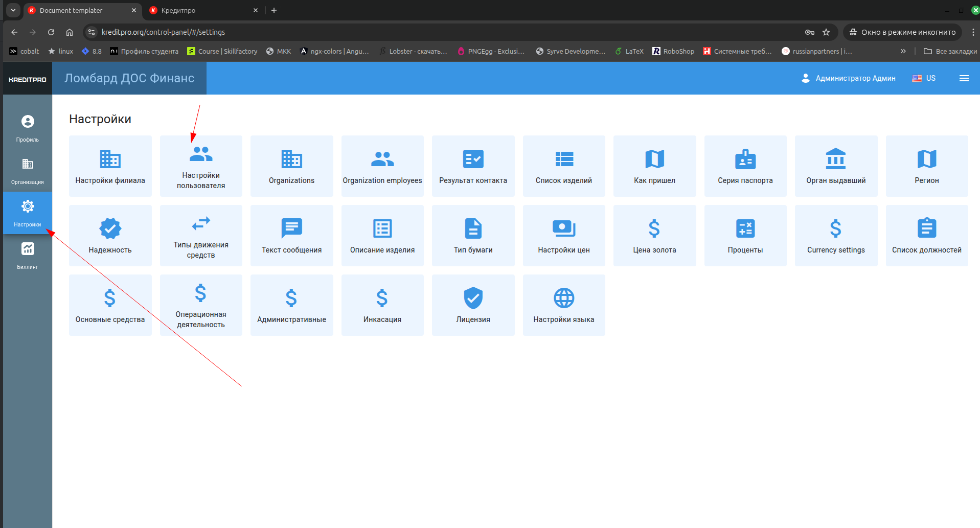Viewport: 980px width, 528px height.
Task: Open Биллинг in the sidebar
Action: [x=28, y=256]
